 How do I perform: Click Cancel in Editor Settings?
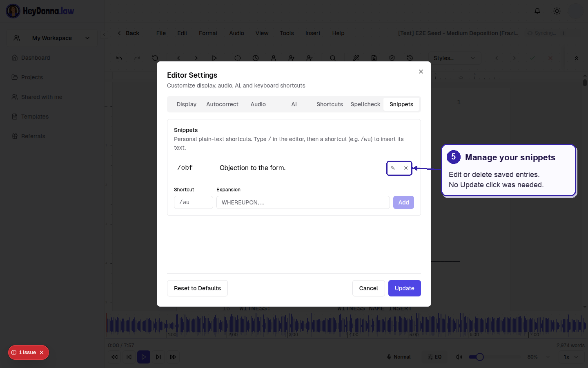tap(368, 288)
